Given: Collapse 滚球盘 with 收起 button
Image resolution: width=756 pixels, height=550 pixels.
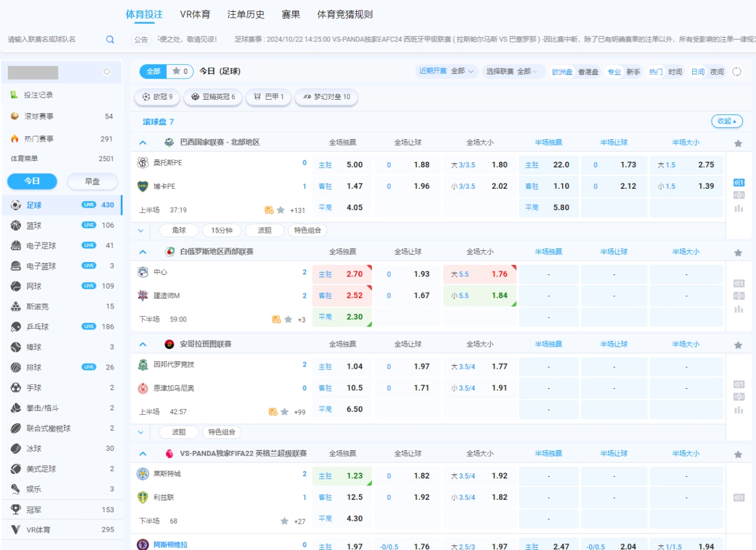Looking at the screenshot, I should coord(726,121).
